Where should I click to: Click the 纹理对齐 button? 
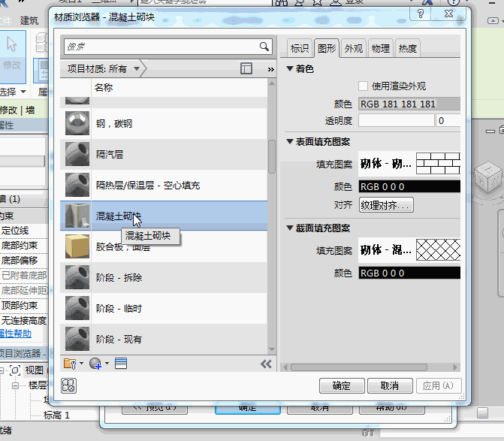click(386, 205)
